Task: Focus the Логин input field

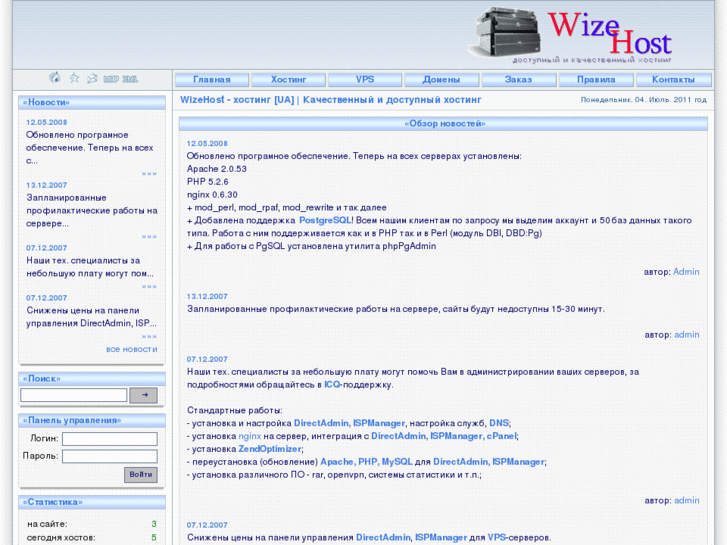Action: 110,439
